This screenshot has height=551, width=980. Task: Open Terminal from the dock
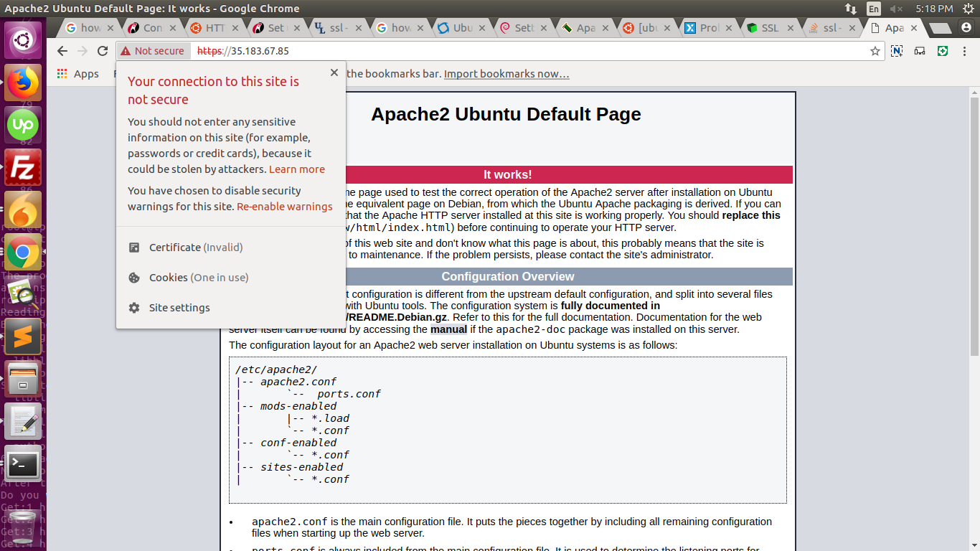(x=23, y=464)
